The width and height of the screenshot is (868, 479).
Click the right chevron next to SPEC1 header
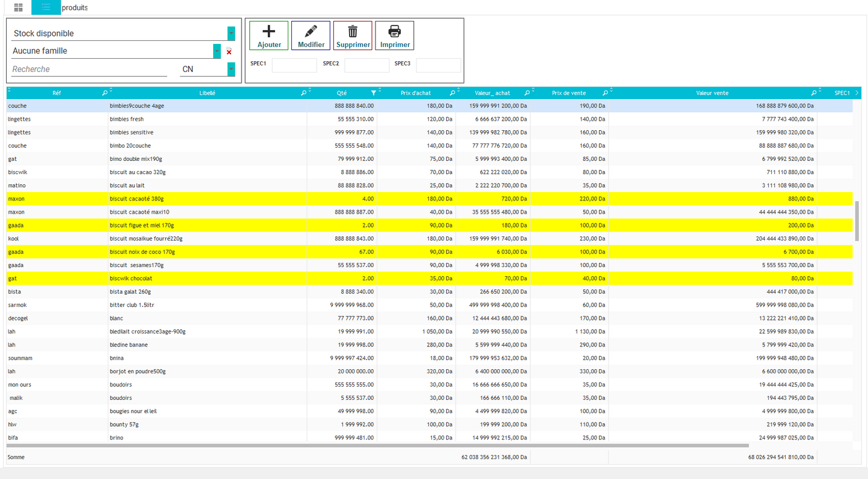coord(857,93)
